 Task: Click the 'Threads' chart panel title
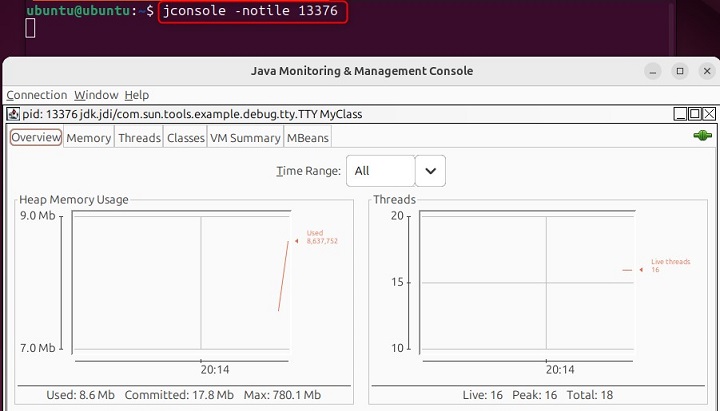[x=394, y=200]
